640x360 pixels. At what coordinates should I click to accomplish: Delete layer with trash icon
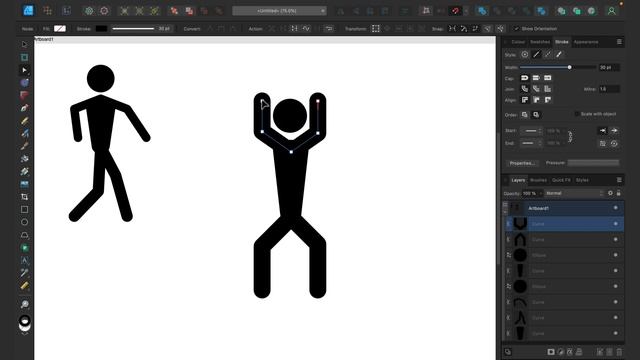pos(619,352)
